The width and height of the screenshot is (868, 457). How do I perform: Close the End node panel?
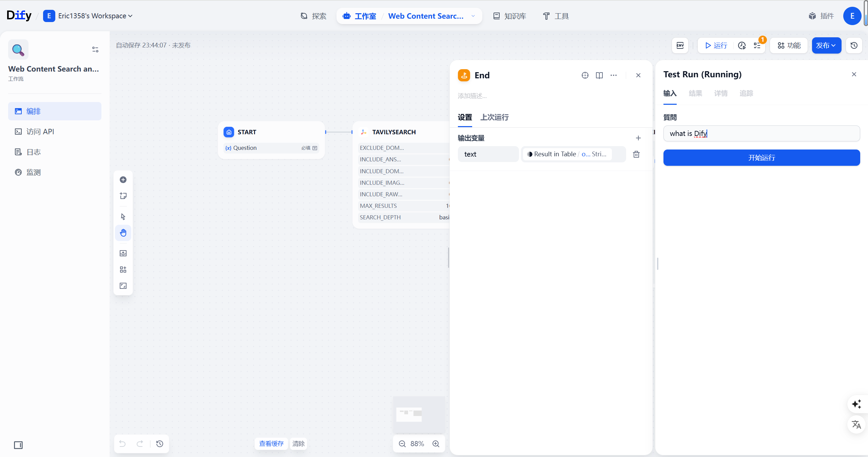pyautogui.click(x=638, y=75)
